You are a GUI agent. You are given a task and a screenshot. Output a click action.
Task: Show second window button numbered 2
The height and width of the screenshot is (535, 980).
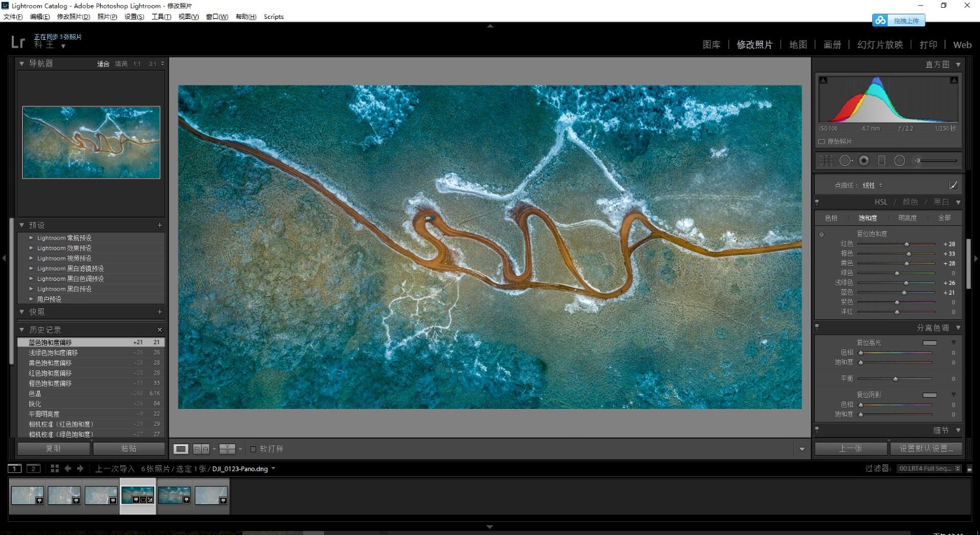click(33, 468)
